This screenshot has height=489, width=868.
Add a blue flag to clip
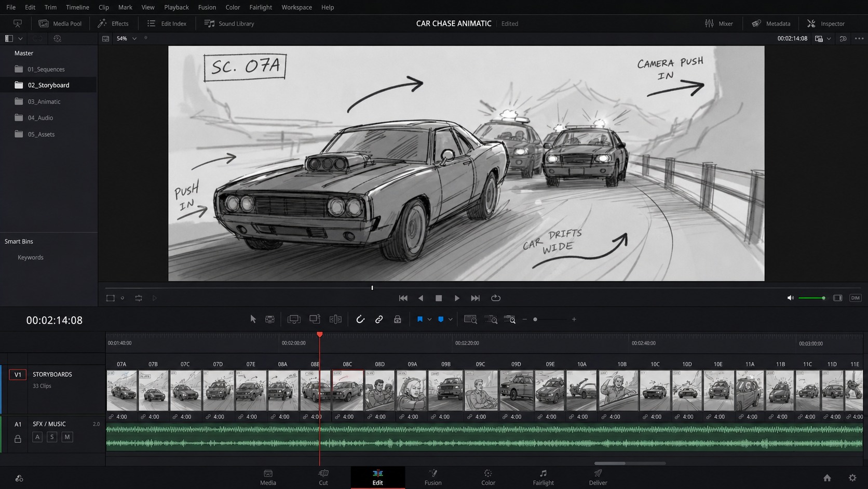coord(420,319)
